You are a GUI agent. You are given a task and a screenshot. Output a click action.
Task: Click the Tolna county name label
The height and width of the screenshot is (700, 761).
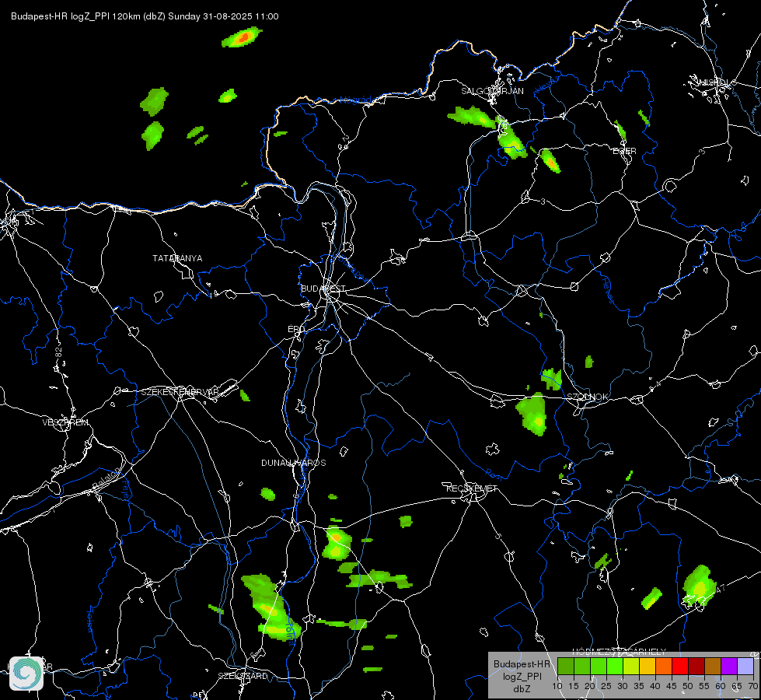tap(290, 633)
